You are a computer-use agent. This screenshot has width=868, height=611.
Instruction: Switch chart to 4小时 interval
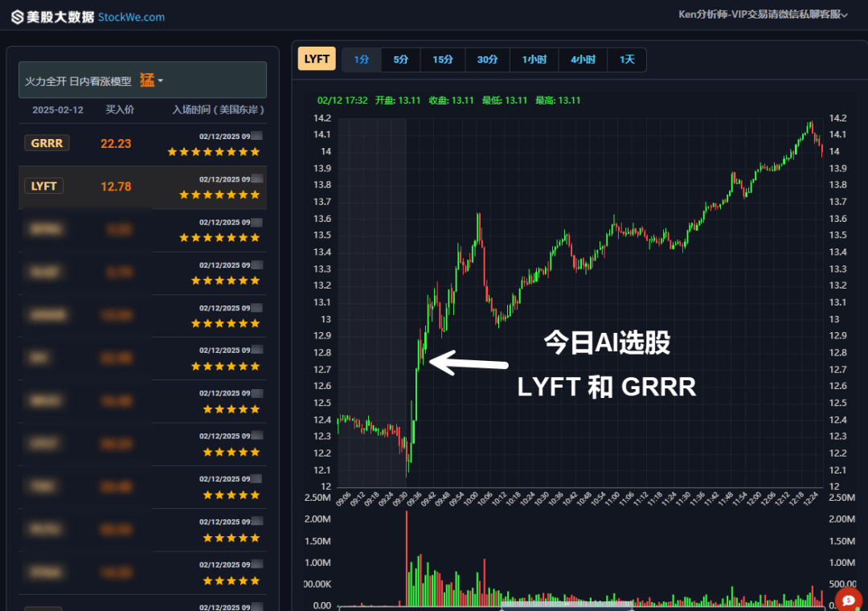[583, 59]
